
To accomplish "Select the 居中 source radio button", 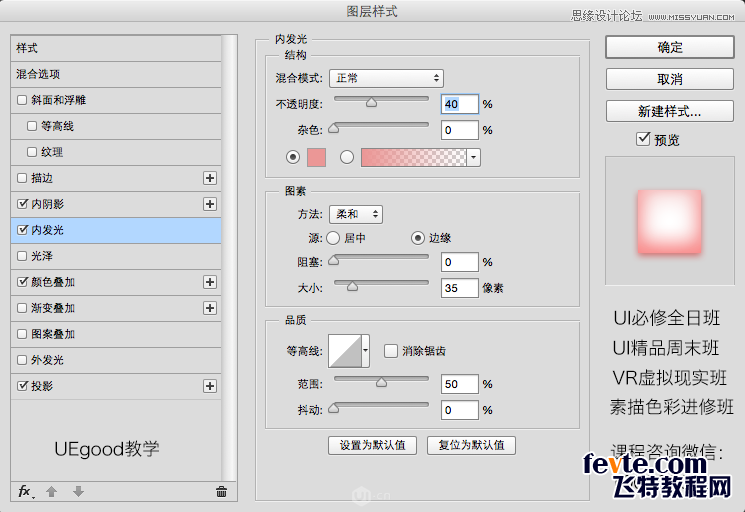I will (x=333, y=238).
